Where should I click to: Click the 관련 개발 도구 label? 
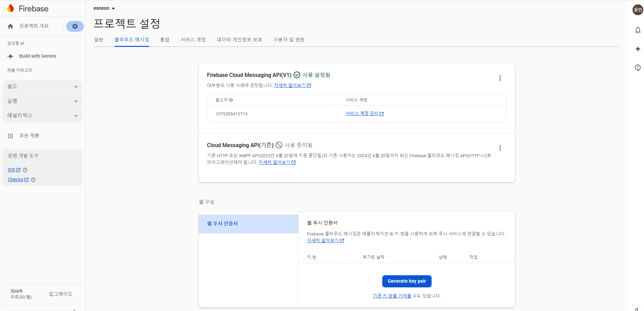(23, 156)
